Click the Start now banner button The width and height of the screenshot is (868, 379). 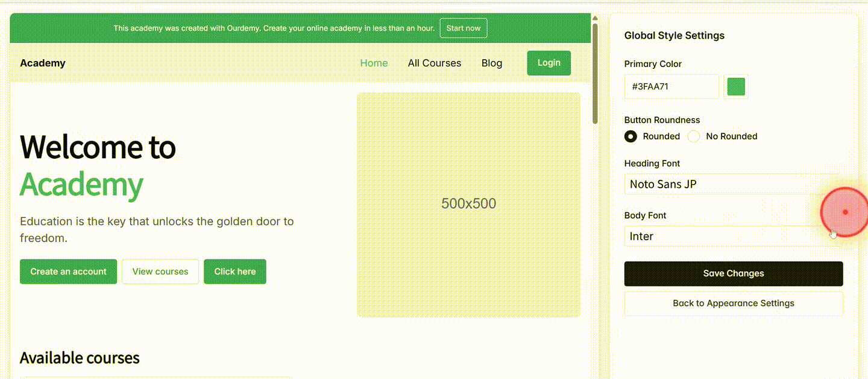tap(463, 28)
